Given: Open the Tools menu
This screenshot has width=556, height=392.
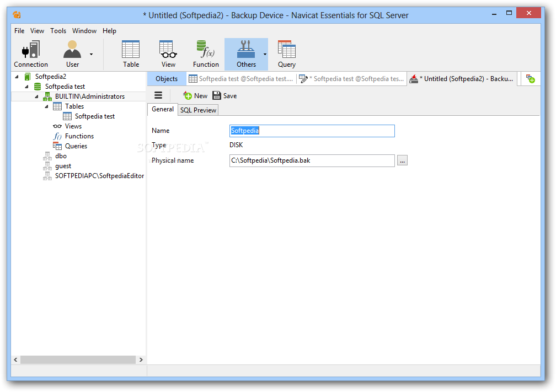Looking at the screenshot, I should (x=58, y=31).
